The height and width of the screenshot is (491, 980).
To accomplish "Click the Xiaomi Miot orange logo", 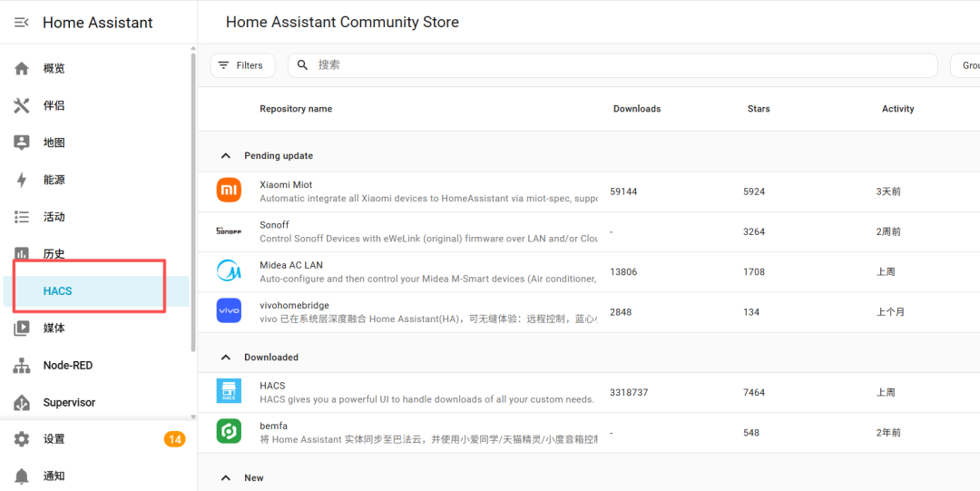I will click(x=229, y=191).
